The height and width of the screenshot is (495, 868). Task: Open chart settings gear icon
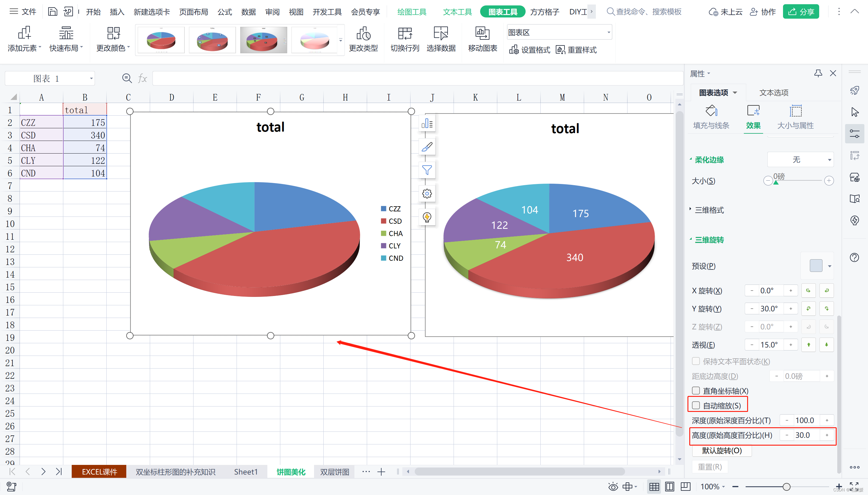tap(427, 193)
